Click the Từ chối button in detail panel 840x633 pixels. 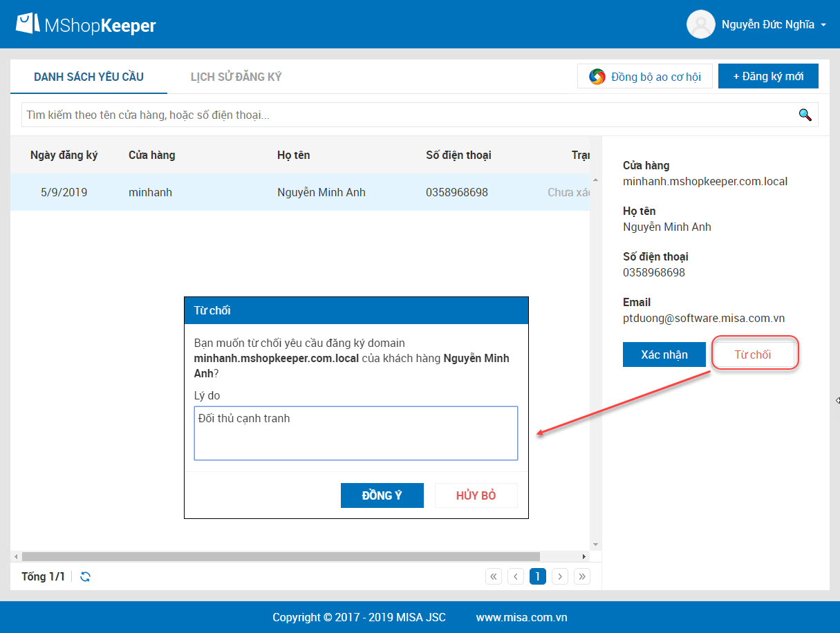tap(753, 355)
